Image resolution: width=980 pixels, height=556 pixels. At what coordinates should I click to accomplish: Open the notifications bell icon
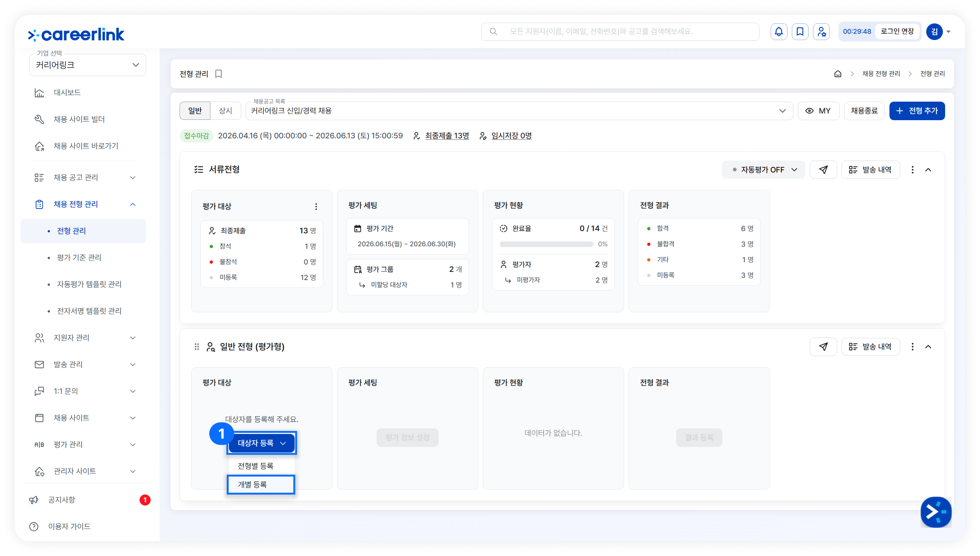[779, 32]
